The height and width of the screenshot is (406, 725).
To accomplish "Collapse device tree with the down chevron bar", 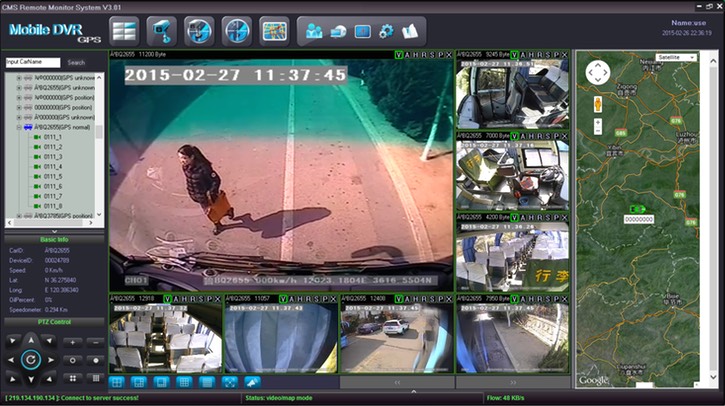I will [53, 231].
